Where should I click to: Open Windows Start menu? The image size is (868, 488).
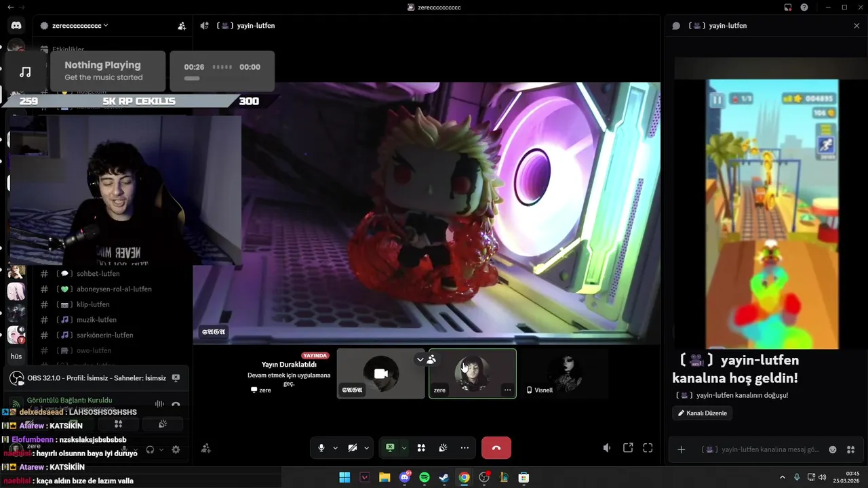pyautogui.click(x=344, y=477)
